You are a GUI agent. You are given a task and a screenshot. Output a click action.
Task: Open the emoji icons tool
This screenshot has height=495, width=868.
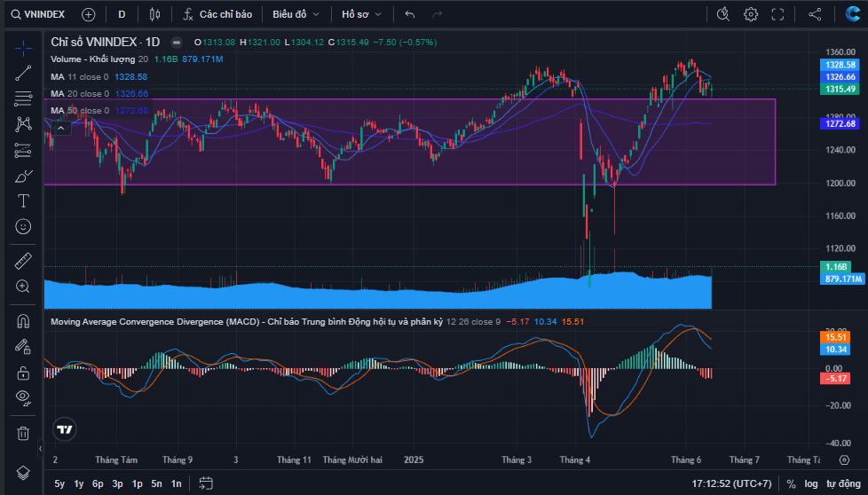tap(23, 226)
